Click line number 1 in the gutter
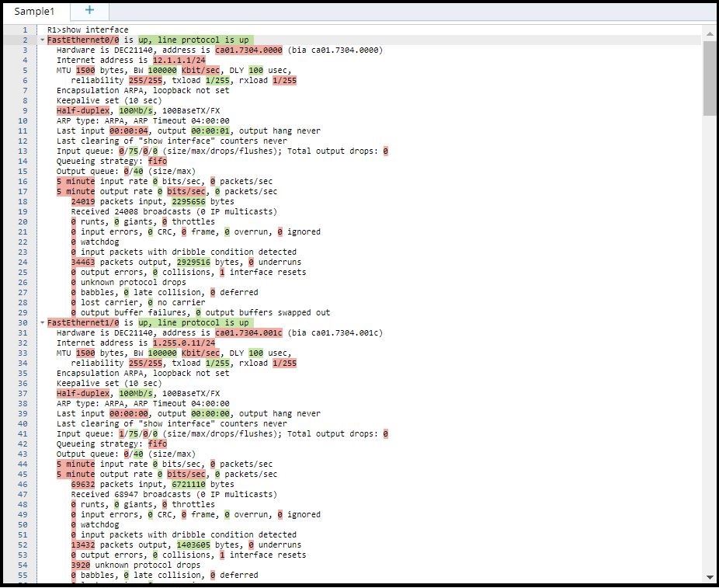 click(26, 30)
